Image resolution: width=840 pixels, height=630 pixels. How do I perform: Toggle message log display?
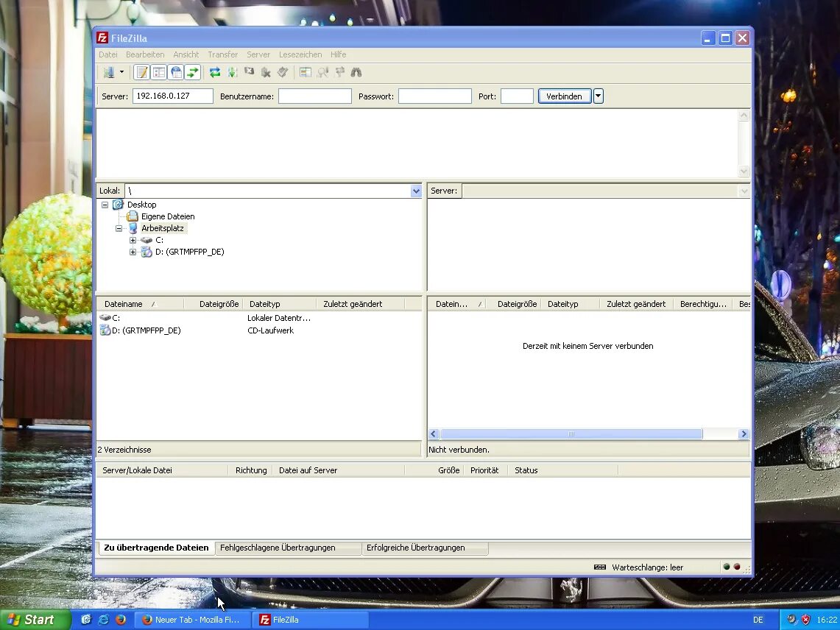tap(141, 72)
